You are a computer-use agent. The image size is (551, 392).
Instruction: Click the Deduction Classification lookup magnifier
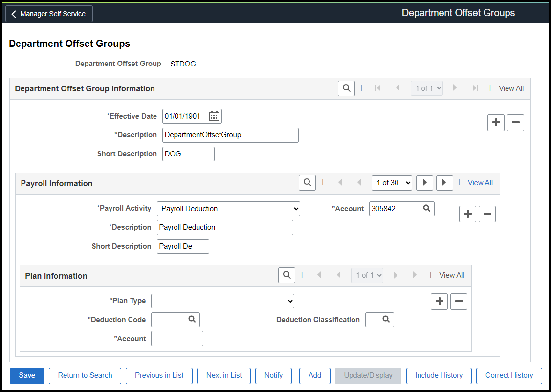pos(386,319)
